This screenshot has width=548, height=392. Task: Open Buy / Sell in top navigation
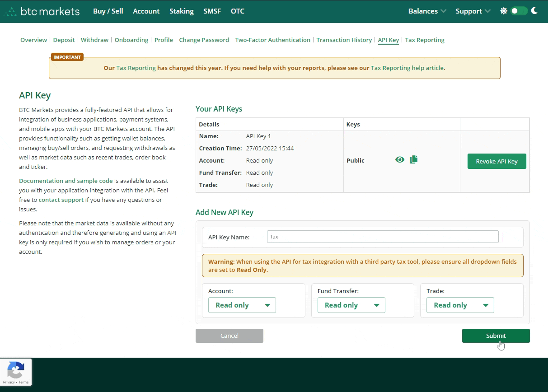pos(108,11)
